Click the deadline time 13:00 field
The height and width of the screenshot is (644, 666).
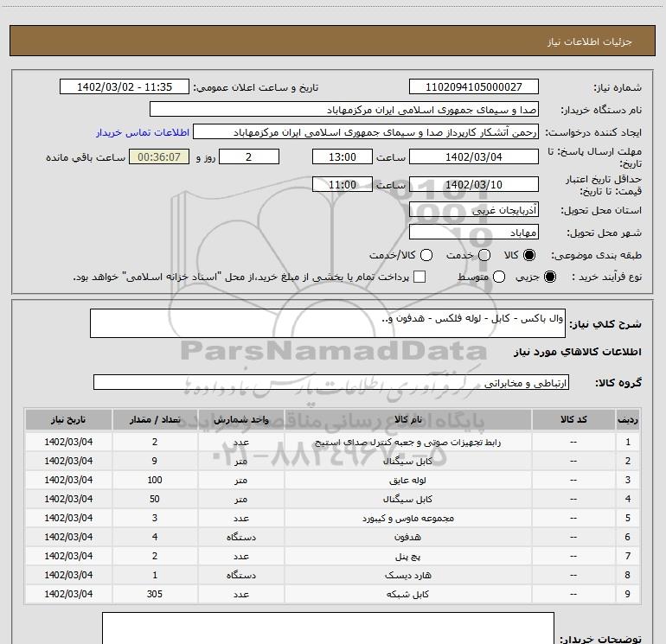(343, 156)
